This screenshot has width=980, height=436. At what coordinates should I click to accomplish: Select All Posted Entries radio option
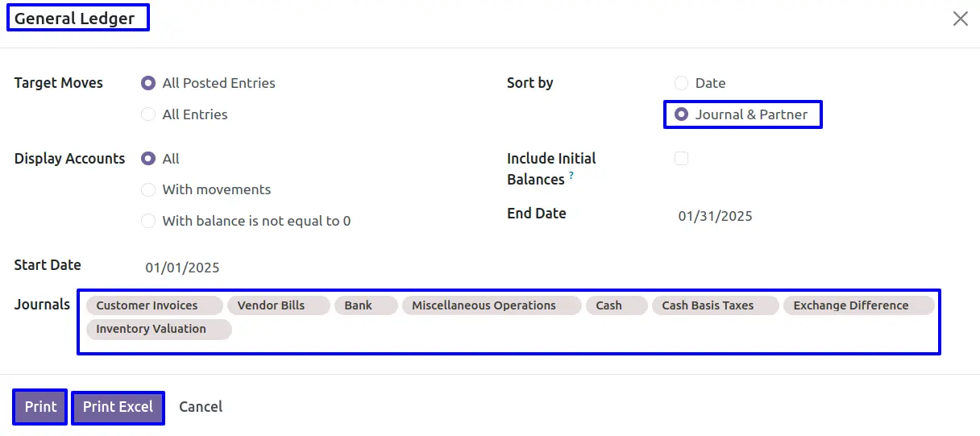tap(148, 83)
